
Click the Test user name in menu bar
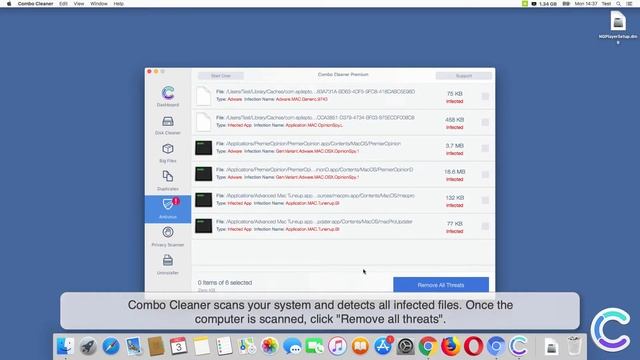click(x=606, y=4)
